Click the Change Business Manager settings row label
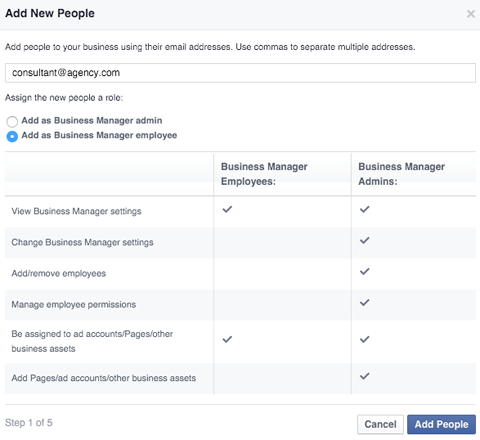This screenshot has height=440, width=480. [x=82, y=242]
